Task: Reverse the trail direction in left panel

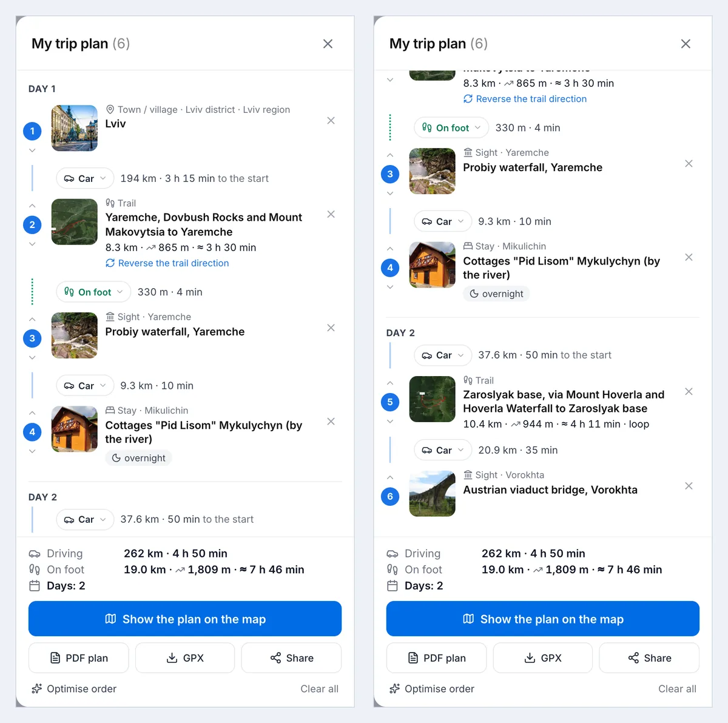Action: (167, 263)
